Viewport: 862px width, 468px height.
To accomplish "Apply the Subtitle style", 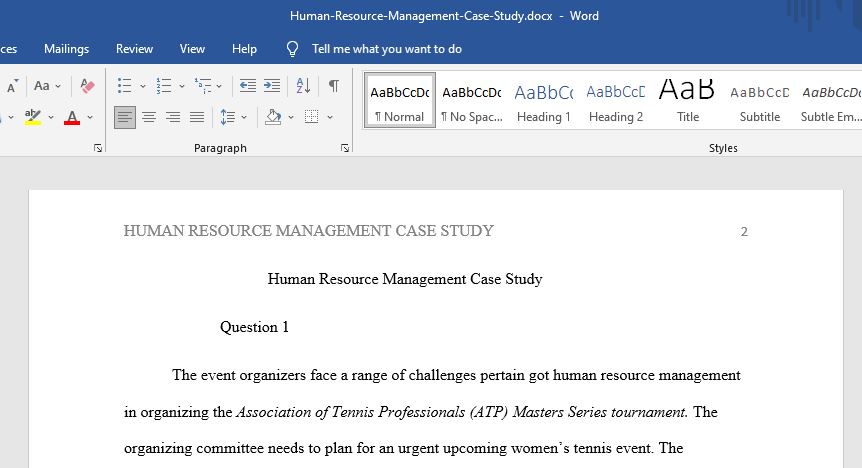I will coord(760,101).
